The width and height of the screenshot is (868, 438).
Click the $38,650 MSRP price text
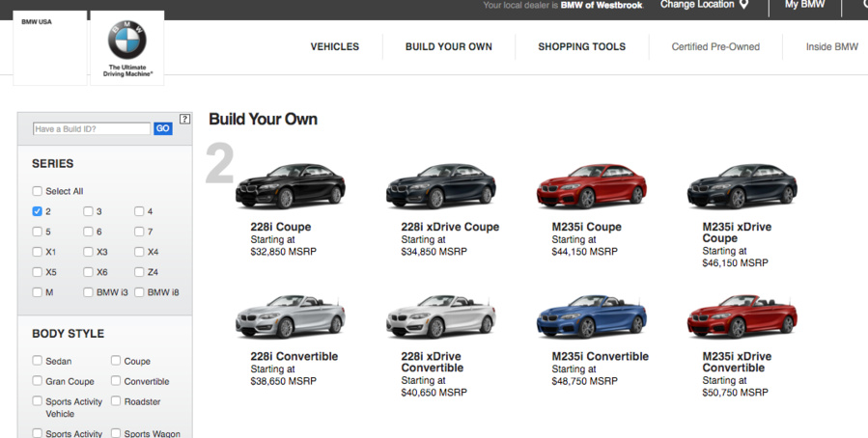coord(284,381)
